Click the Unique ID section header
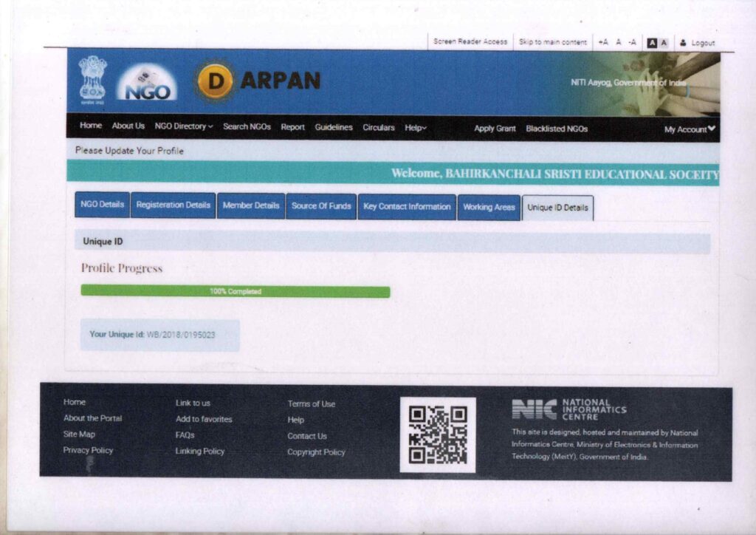The image size is (756, 535). coord(392,242)
